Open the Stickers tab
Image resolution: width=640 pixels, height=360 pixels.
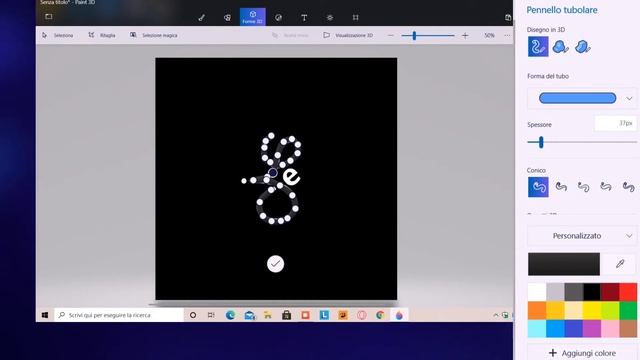pos(278,18)
